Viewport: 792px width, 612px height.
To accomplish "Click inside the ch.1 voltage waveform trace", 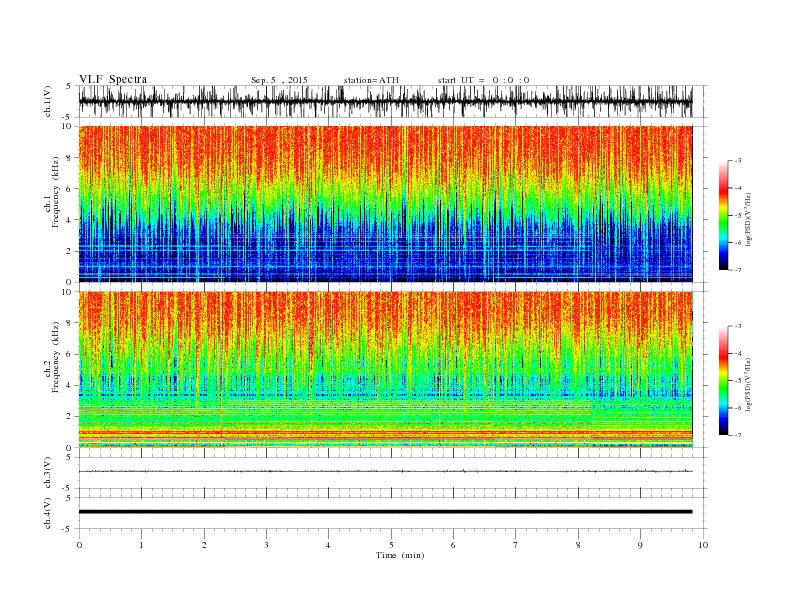I will point(385,101).
